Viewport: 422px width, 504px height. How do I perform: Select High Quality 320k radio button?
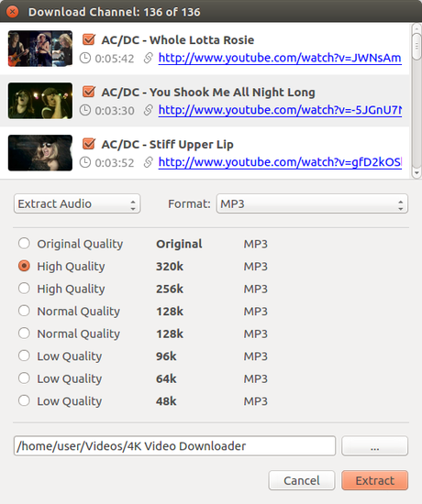pyautogui.click(x=24, y=266)
